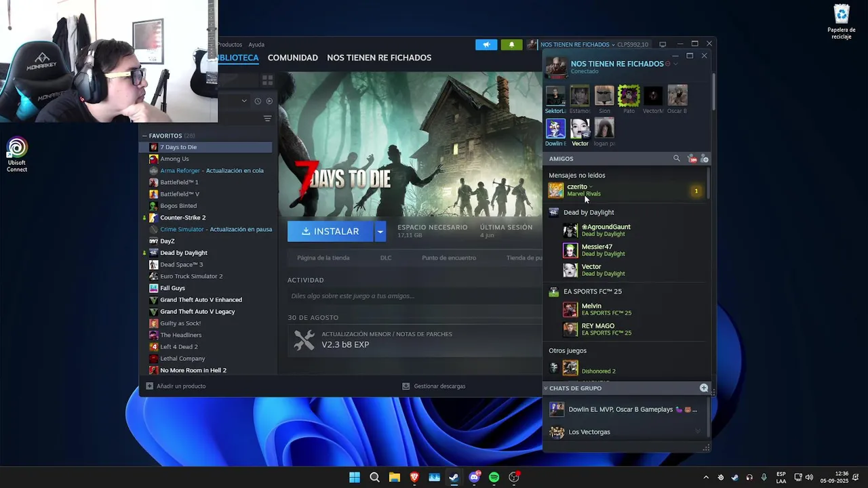The image size is (868, 488).
Task: Click the blue announcements megaphone button
Action: point(486,45)
